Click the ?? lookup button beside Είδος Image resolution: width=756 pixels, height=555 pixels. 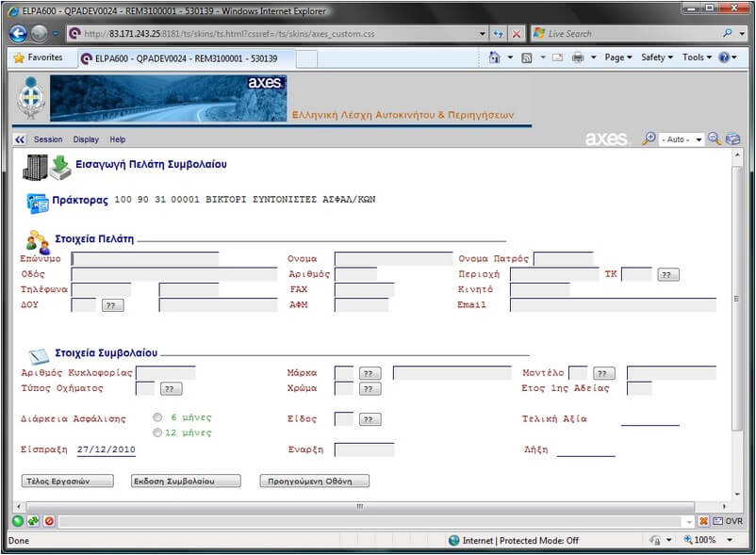pos(370,419)
